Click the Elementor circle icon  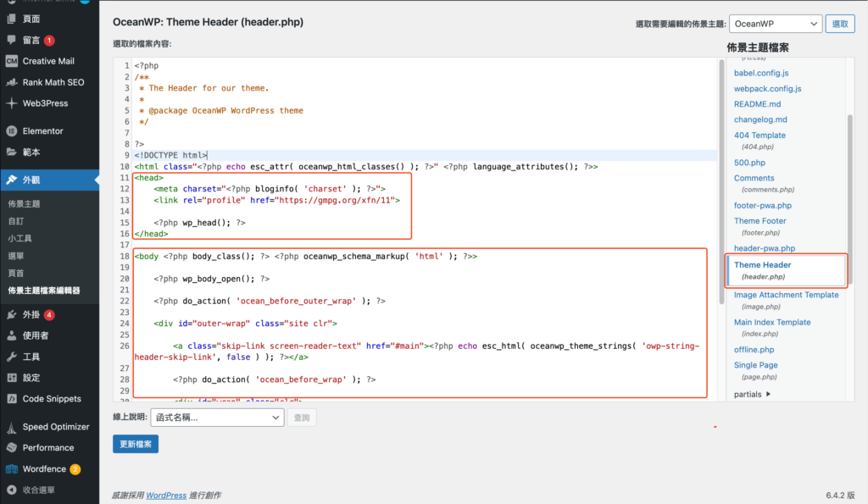[11, 131]
